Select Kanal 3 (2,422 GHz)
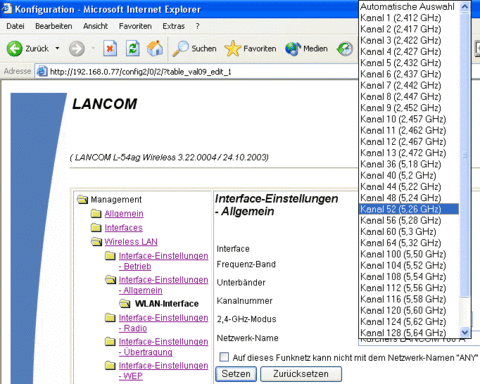The height and width of the screenshot is (384, 480). [x=409, y=40]
